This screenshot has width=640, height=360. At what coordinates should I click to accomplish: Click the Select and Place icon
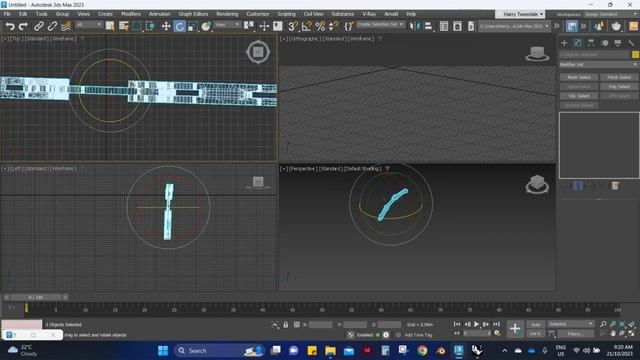[x=206, y=26]
